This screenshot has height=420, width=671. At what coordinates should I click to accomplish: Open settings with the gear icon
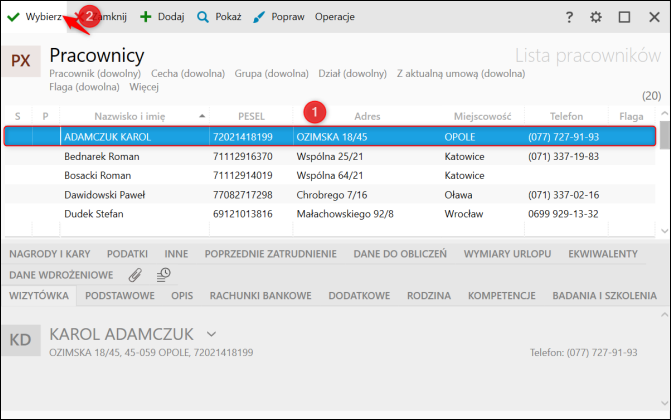pyautogui.click(x=596, y=17)
